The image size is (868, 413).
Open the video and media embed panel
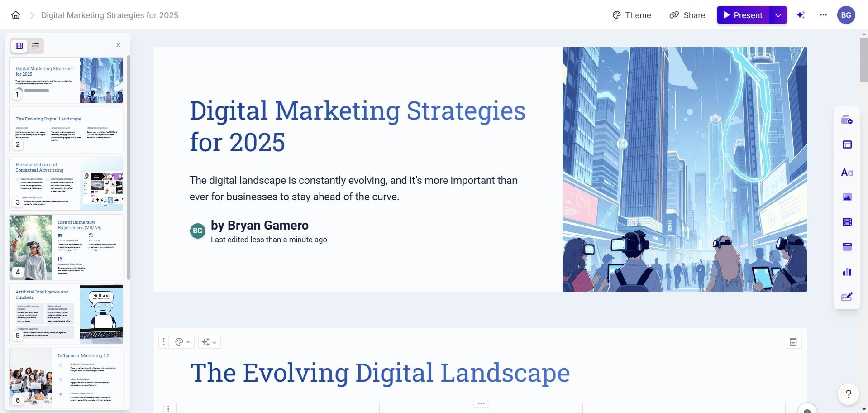point(847,222)
